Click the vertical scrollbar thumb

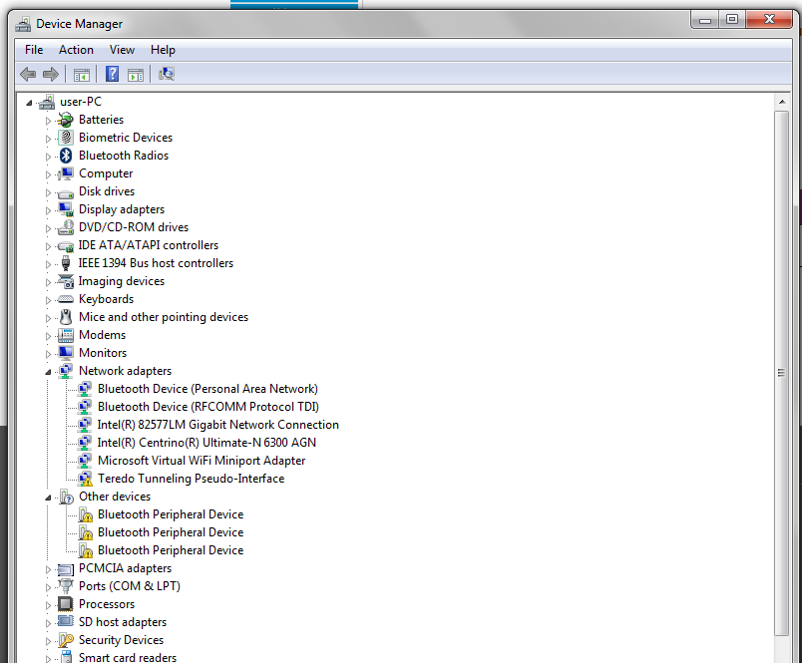click(781, 373)
